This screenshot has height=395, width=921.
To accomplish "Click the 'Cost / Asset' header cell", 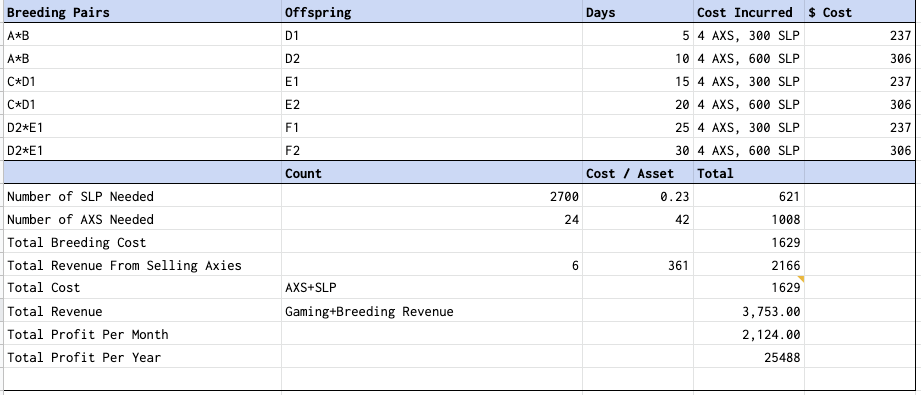I will tap(638, 173).
